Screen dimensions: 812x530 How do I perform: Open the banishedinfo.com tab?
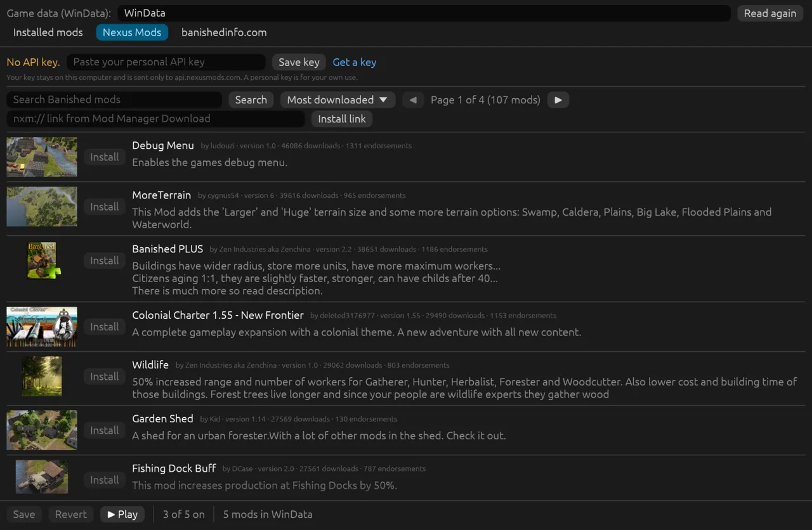click(224, 32)
